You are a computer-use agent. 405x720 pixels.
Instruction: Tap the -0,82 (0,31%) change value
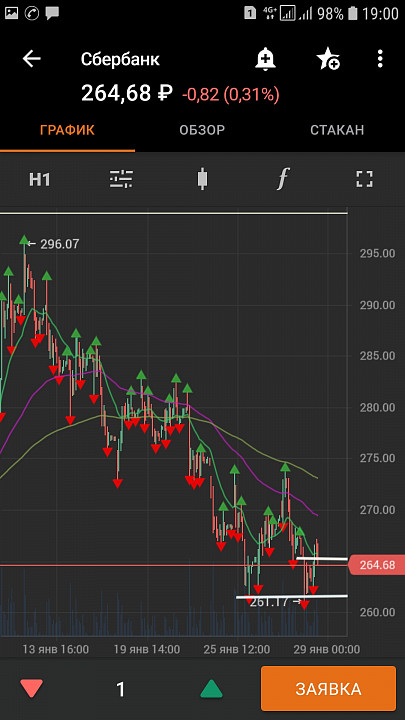click(231, 95)
